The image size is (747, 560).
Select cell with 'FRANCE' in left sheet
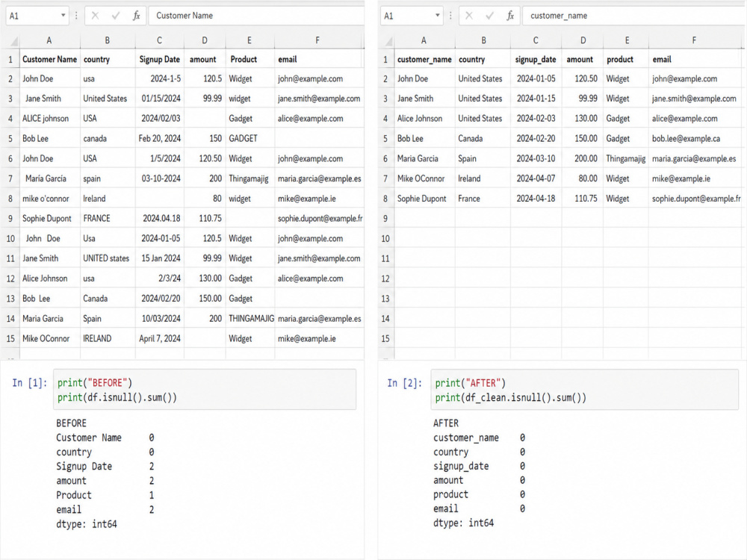108,219
